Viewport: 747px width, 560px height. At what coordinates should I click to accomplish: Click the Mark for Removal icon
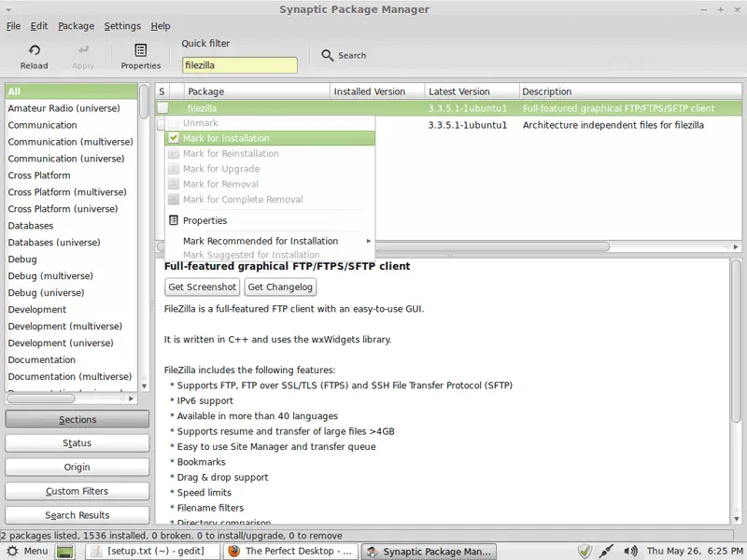point(174,184)
